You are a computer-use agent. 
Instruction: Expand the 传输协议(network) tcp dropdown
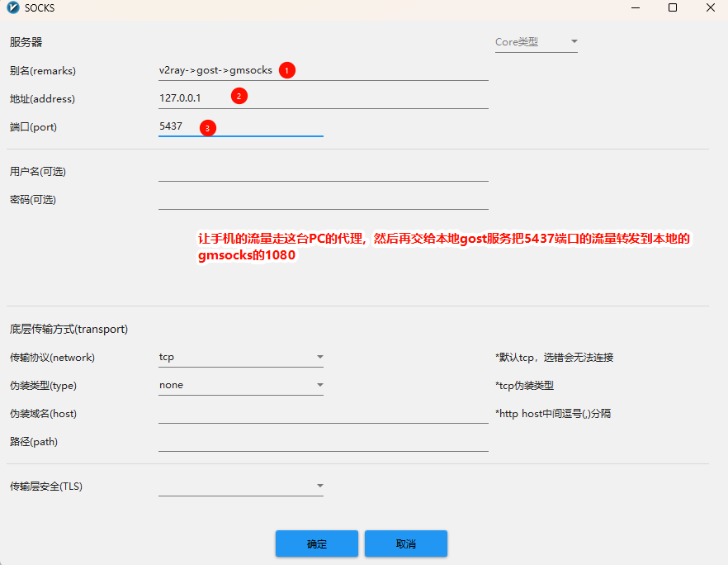tap(240, 358)
